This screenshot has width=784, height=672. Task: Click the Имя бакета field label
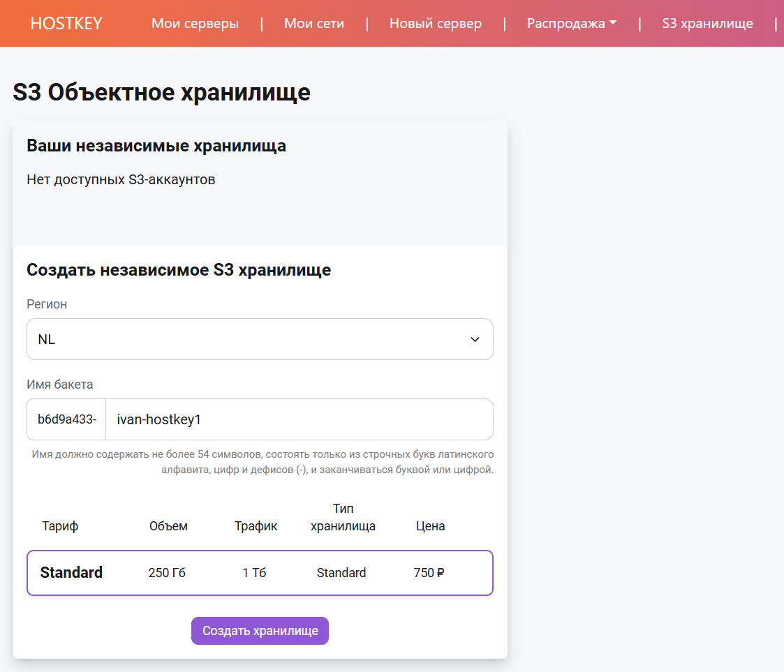point(59,384)
